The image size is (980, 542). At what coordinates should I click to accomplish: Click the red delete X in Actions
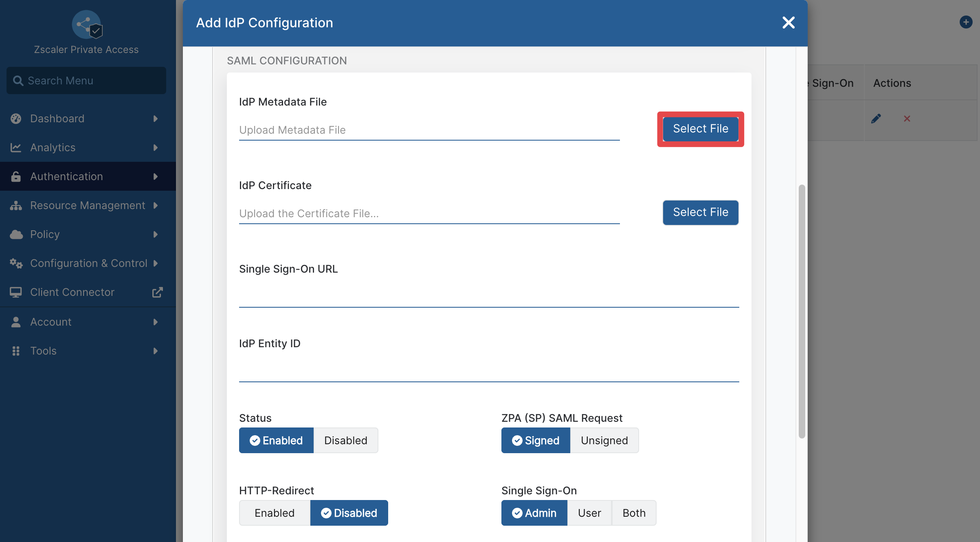point(907,119)
